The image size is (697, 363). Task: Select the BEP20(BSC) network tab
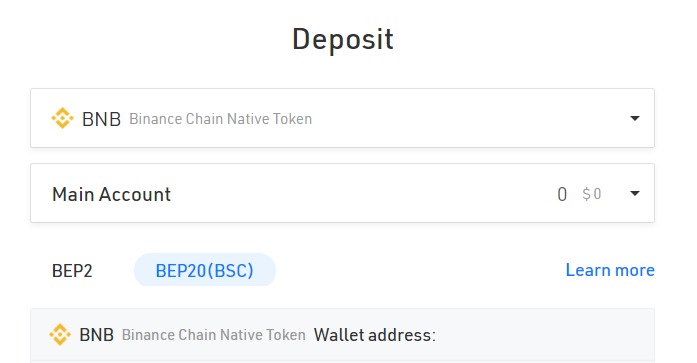click(204, 270)
